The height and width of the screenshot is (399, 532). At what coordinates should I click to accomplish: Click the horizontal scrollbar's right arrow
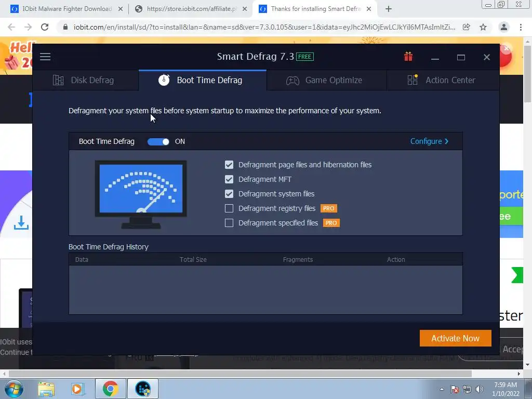[x=519, y=374]
